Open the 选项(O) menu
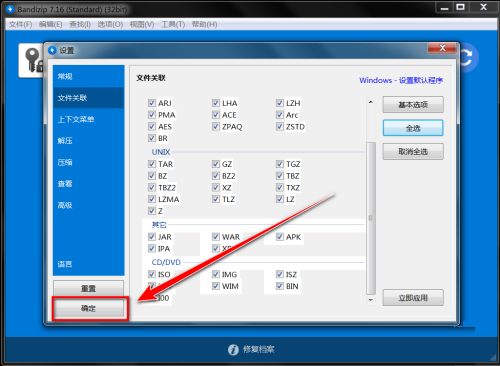This screenshot has width=500, height=366. click(110, 24)
